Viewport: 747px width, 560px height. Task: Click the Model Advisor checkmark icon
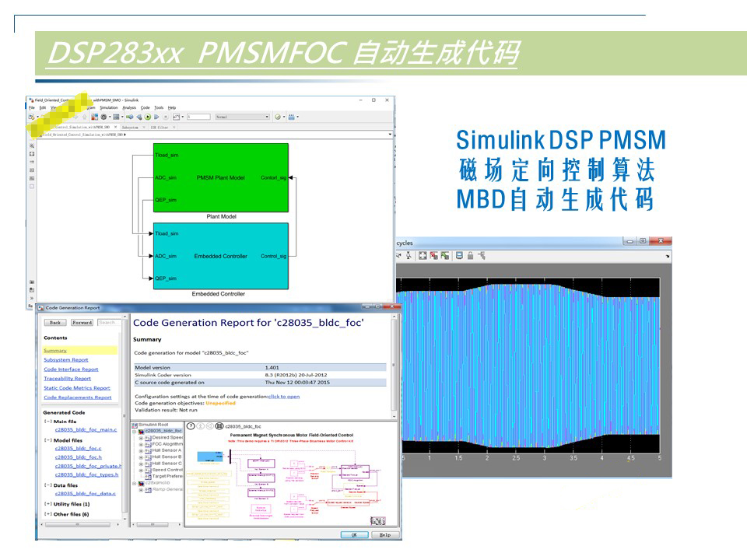(x=278, y=117)
